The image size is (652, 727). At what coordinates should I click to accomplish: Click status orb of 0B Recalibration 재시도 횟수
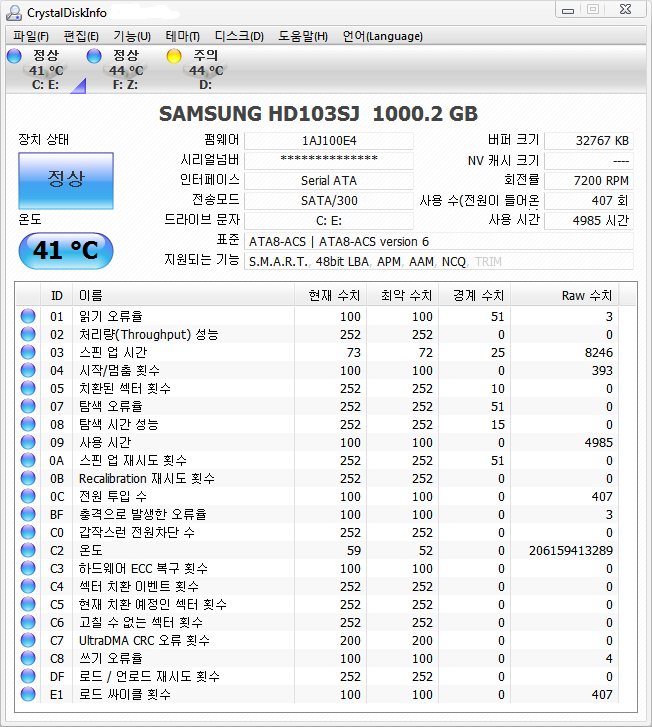point(28,478)
